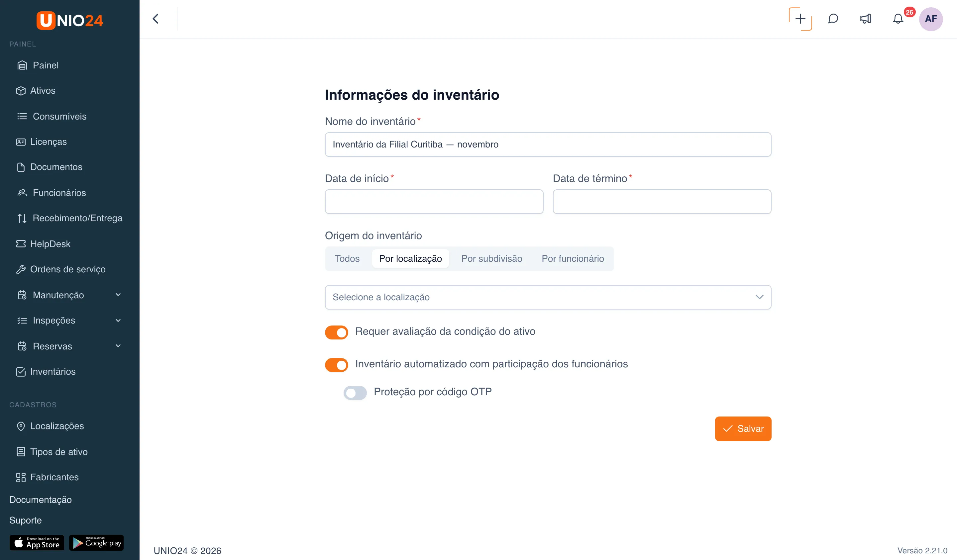
Task: Click the Funcionários people icon
Action: pyautogui.click(x=22, y=193)
